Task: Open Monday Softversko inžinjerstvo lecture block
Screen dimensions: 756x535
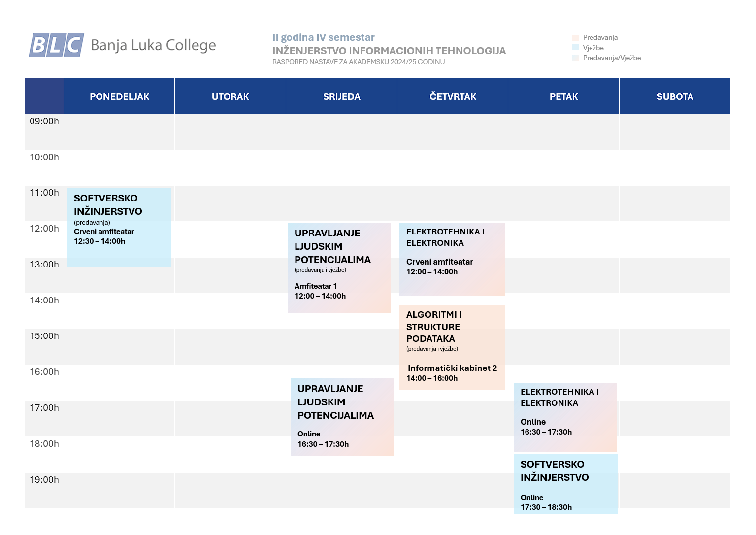Action: pyautogui.click(x=119, y=227)
